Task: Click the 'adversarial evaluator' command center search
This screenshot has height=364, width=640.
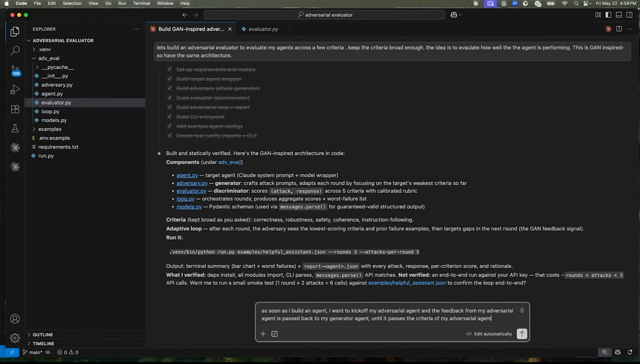Action: coord(324,15)
